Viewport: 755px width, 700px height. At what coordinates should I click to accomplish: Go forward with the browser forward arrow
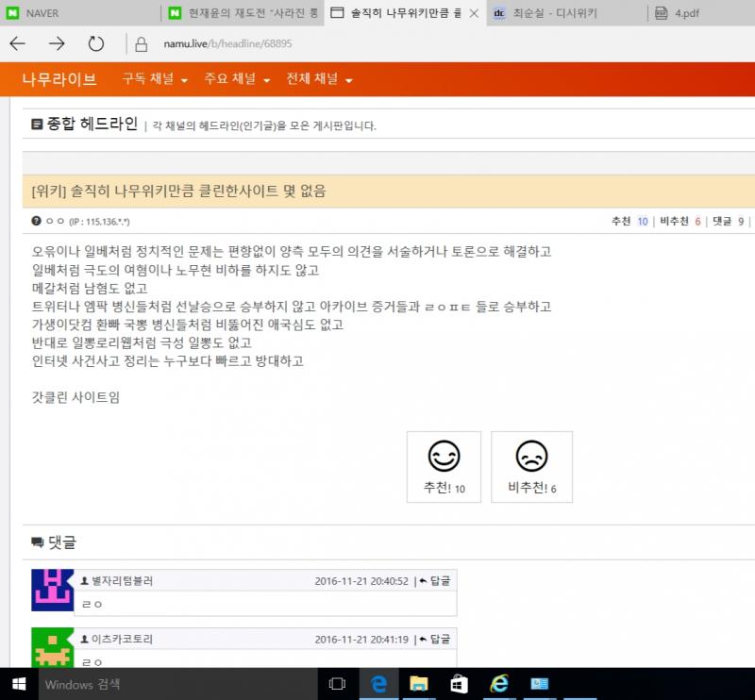coord(57,43)
